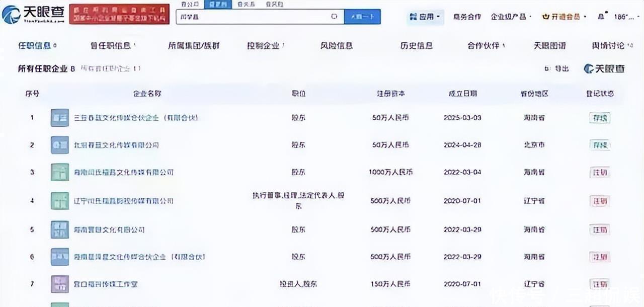This screenshot has height=307, width=644.
Task: Click the company logo in row 3
Action: pyautogui.click(x=59, y=172)
